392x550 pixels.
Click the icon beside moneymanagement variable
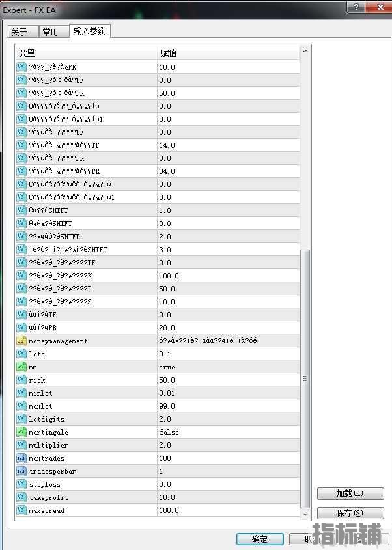tap(21, 341)
